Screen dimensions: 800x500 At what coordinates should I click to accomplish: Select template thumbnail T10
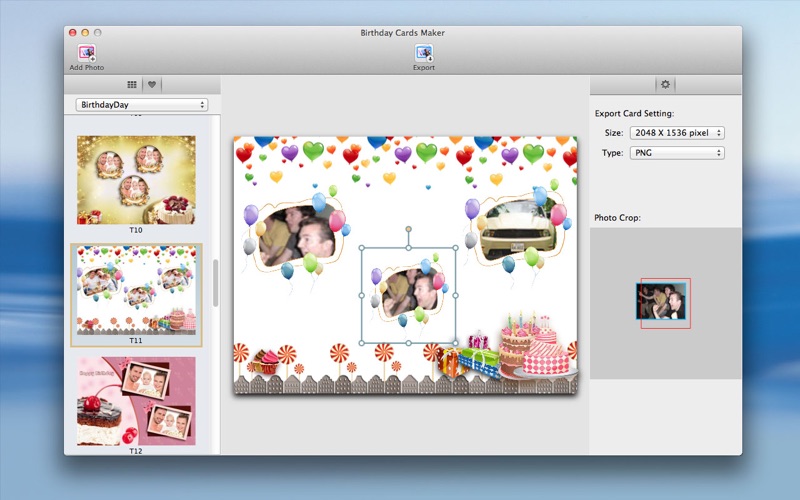136,180
